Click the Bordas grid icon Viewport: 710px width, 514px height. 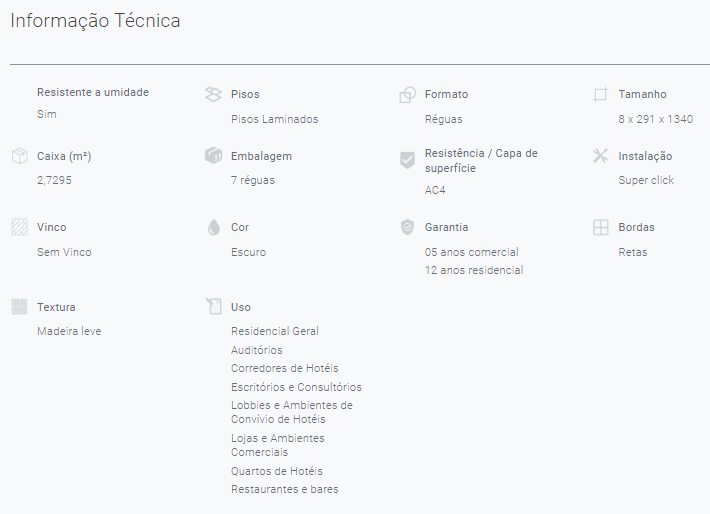point(600,227)
